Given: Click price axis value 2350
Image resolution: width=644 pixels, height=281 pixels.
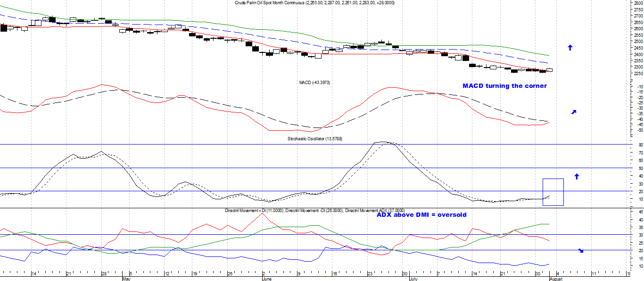Looking at the screenshot, I should [x=637, y=60].
